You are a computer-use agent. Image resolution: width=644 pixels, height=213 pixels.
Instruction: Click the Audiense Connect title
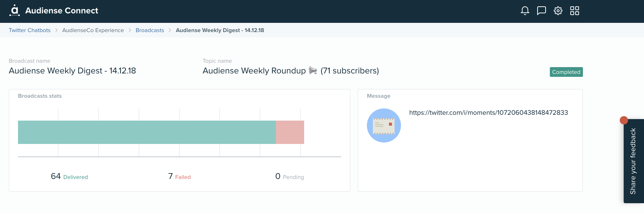(62, 11)
